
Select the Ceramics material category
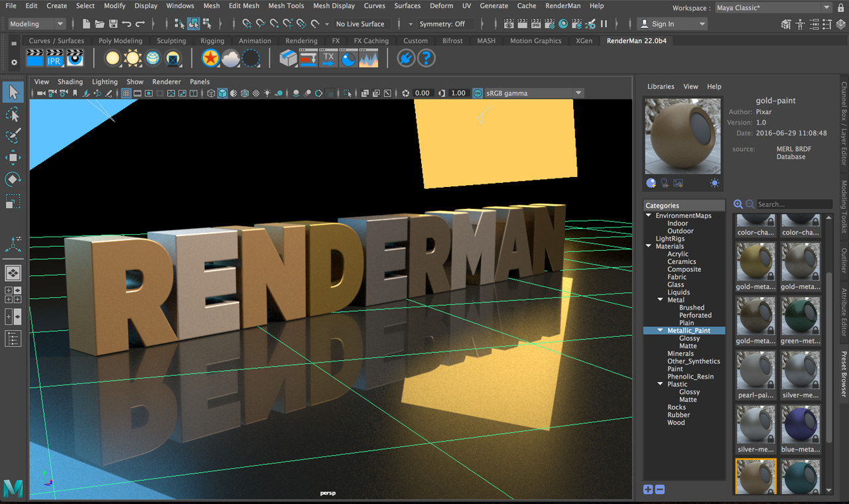click(x=681, y=262)
